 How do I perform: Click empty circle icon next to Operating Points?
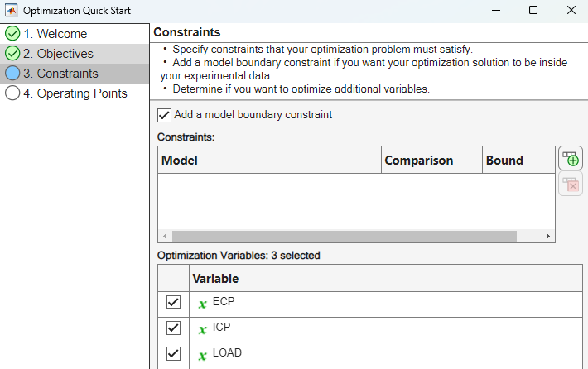coord(12,93)
